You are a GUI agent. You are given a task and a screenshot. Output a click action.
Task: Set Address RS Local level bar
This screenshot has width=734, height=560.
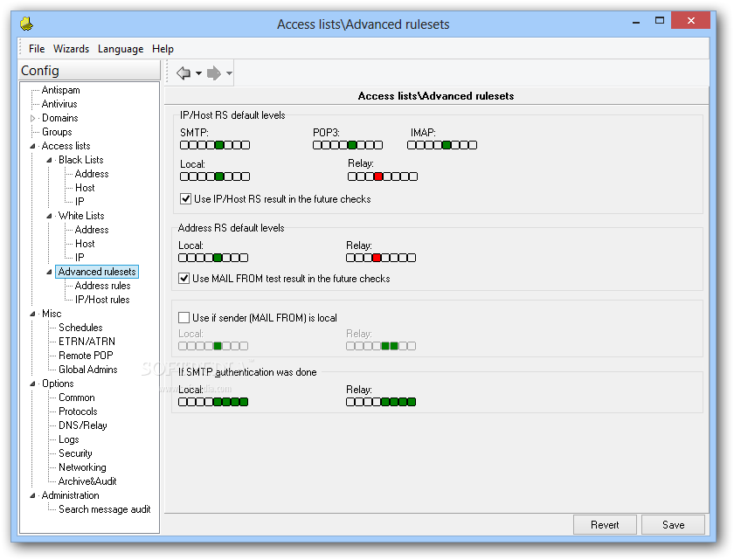[x=213, y=258]
